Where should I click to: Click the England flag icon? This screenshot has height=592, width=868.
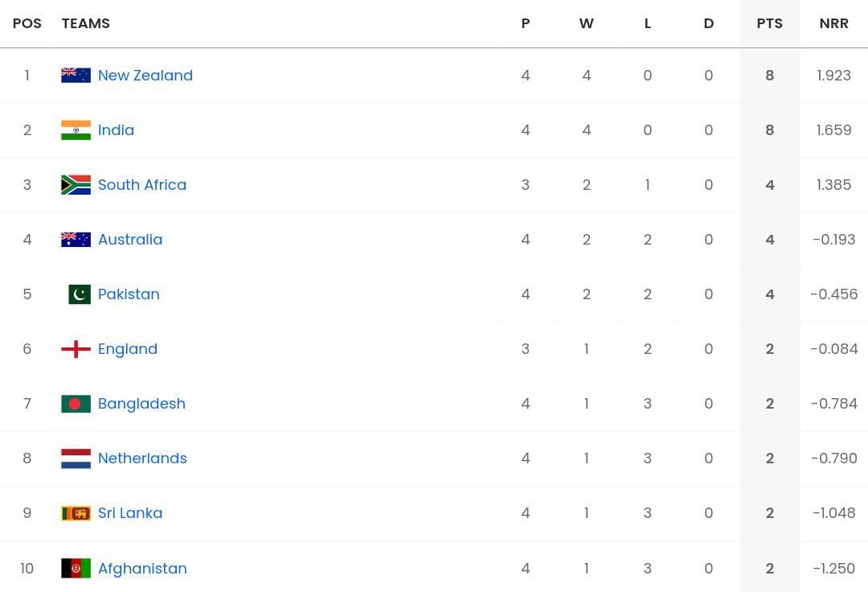76,348
